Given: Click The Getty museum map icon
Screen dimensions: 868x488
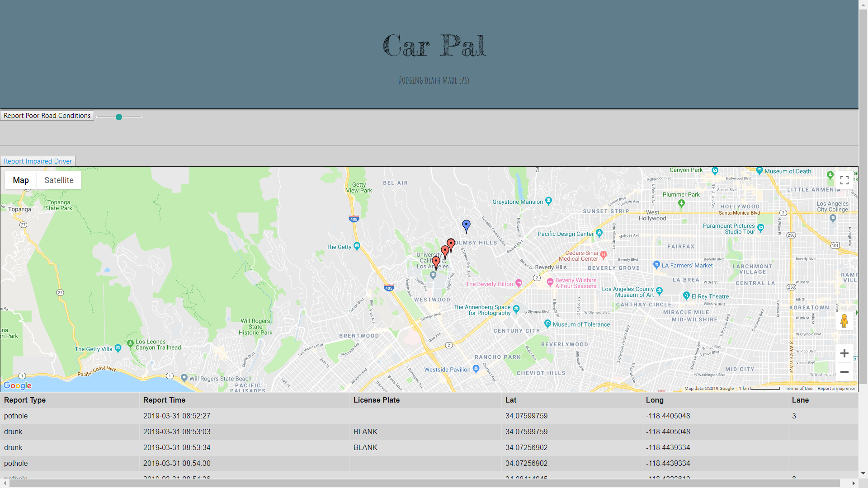Looking at the screenshot, I should tap(357, 246).
